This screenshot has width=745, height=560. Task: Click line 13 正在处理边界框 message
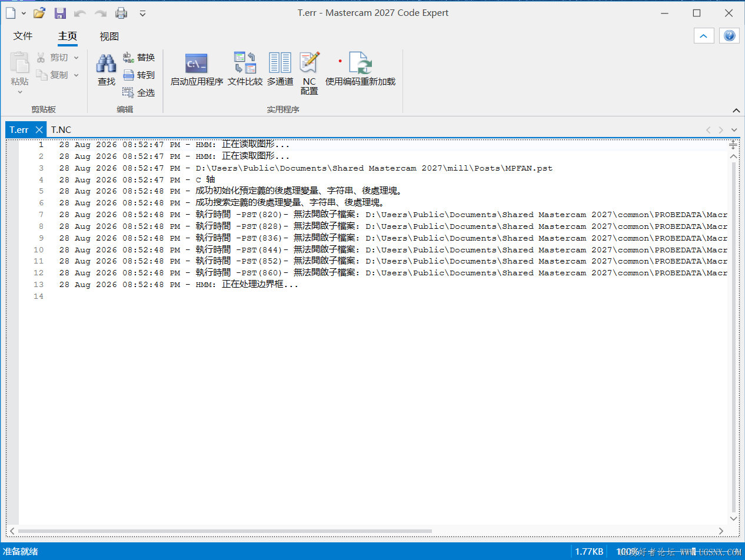pos(179,285)
